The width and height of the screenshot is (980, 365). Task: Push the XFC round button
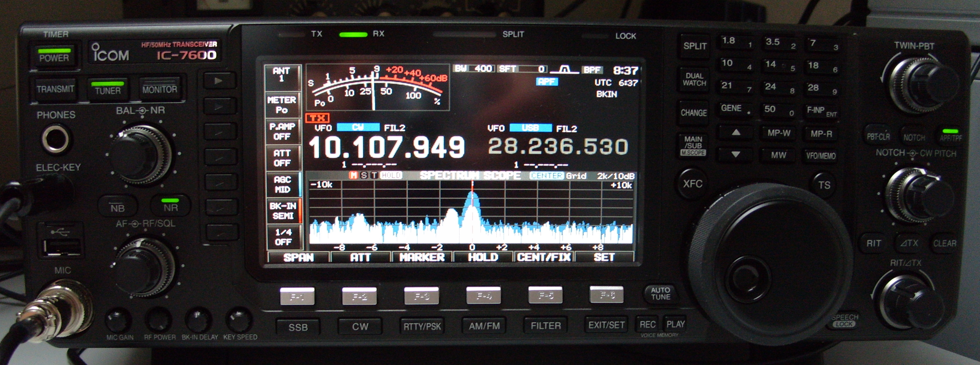point(692,184)
